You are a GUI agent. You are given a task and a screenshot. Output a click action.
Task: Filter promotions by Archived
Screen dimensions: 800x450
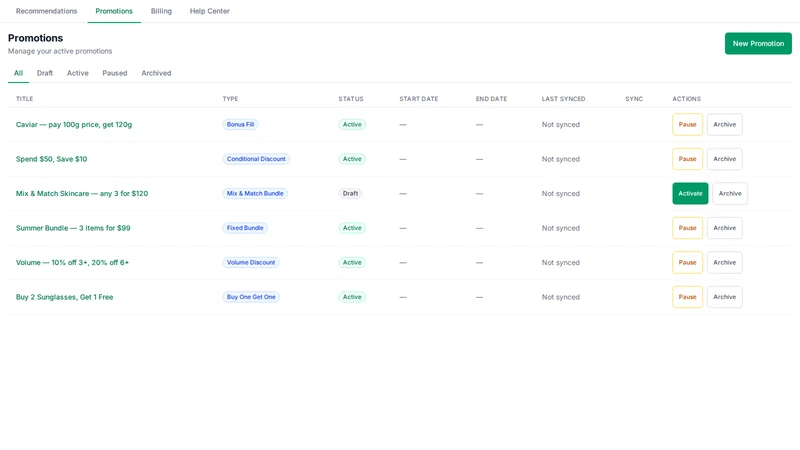pyautogui.click(x=156, y=73)
